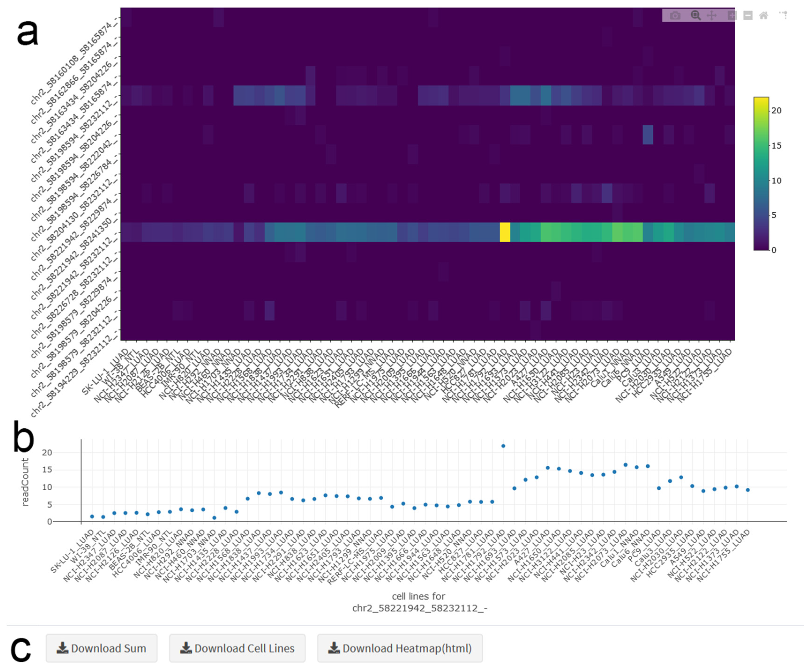Screen dimensions: 812x668
Task: Select the Zoom magnifier tool in modebar
Action: pos(696,15)
